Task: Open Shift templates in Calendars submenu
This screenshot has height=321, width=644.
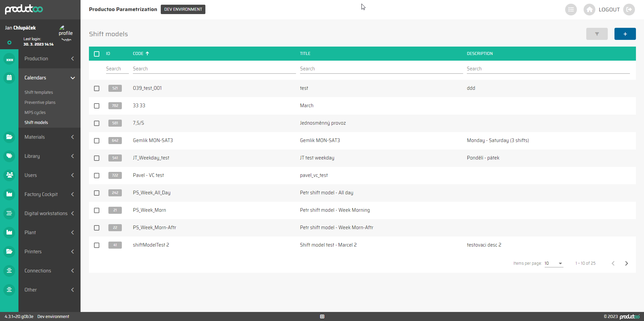Action: tap(39, 92)
